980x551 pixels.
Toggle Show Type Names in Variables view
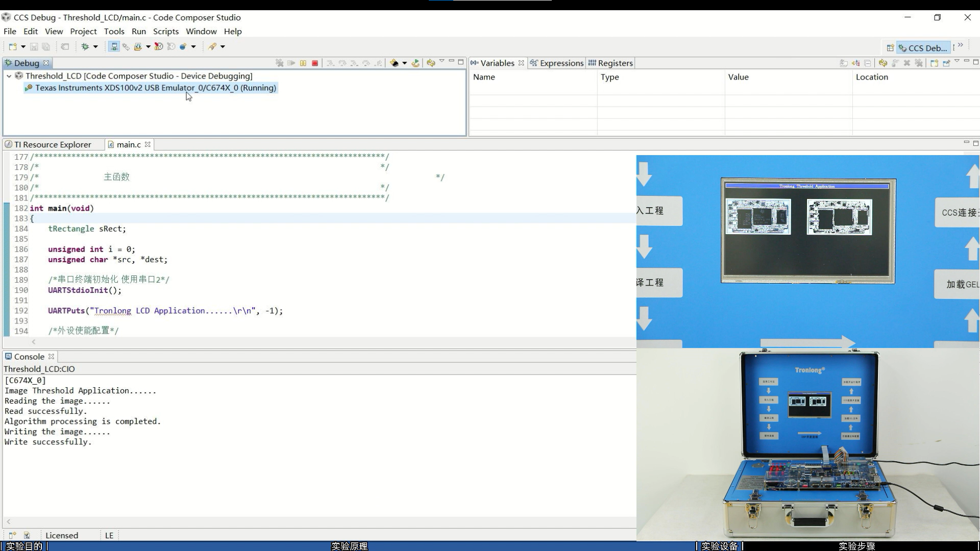(x=844, y=63)
